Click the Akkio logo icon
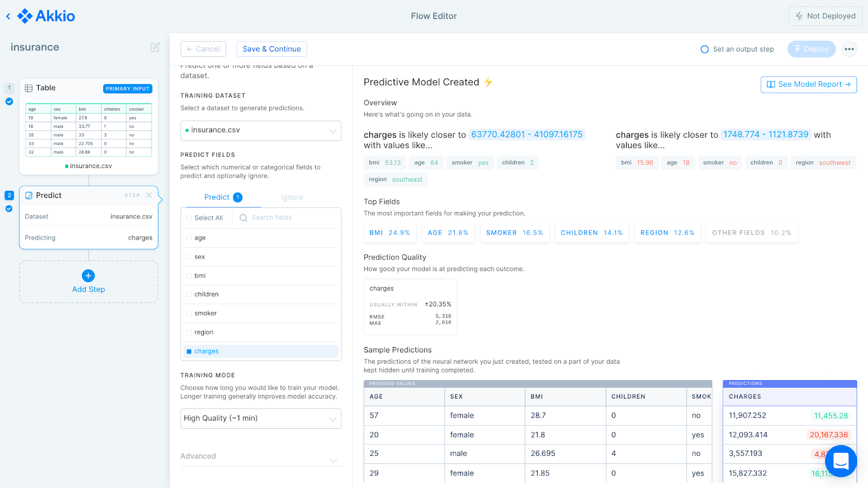The image size is (868, 488). pyautogui.click(x=25, y=16)
